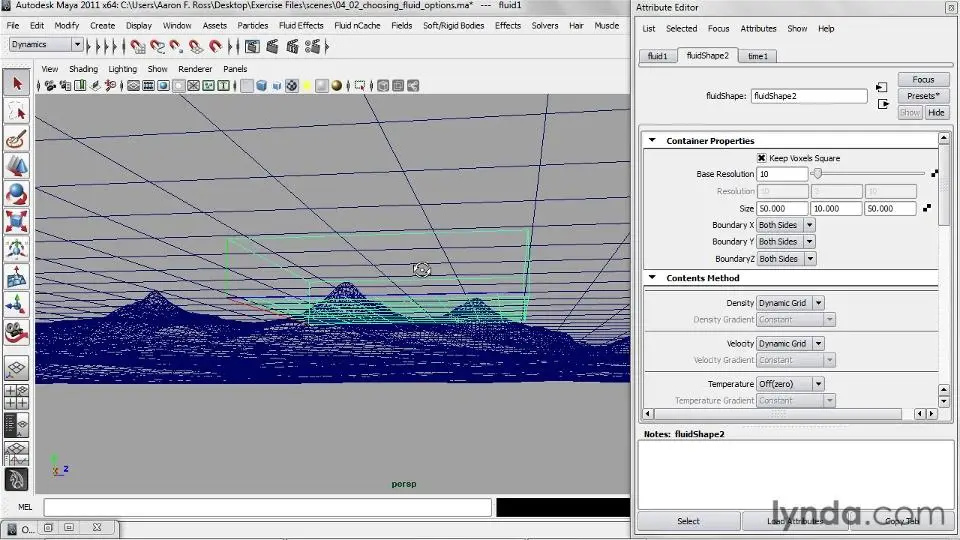Toggle wireframe on shaded cube icon
Viewport: 960px width, 540px height.
click(x=277, y=86)
